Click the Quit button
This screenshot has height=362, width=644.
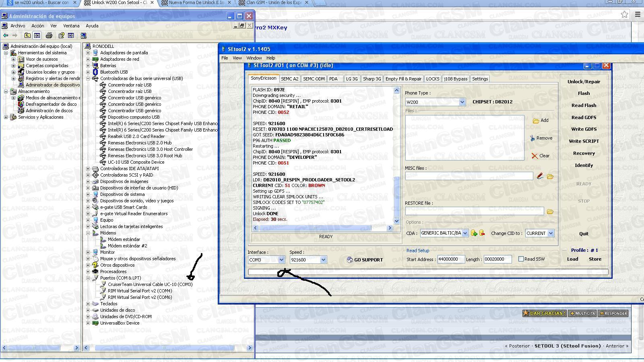584,234
